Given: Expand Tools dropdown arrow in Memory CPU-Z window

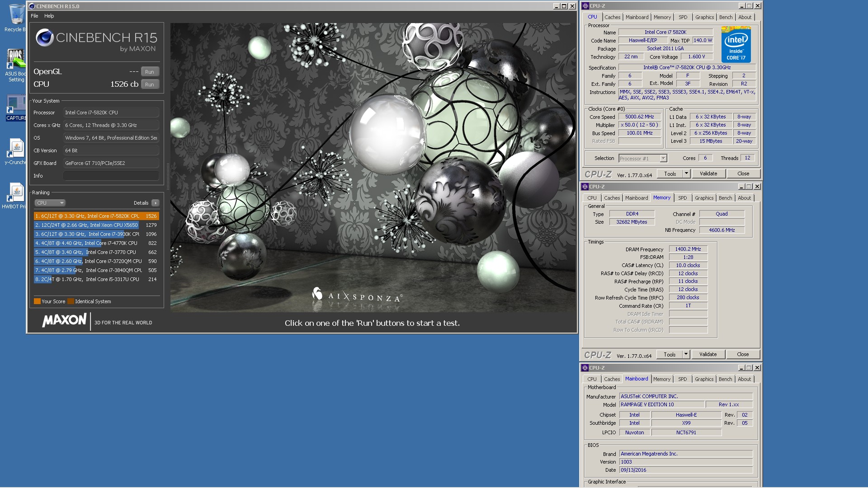Looking at the screenshot, I should tap(686, 354).
